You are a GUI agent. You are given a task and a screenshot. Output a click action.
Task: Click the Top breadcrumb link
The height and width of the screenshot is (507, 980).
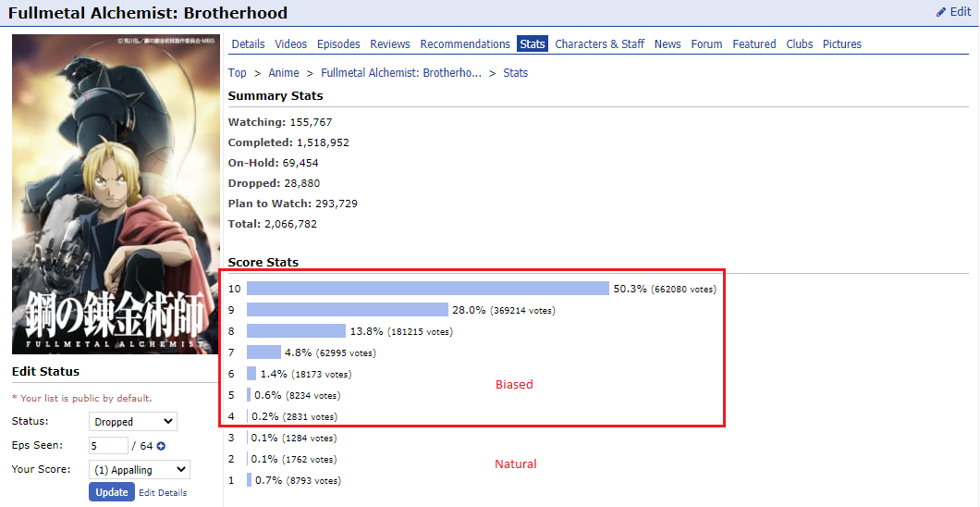(238, 72)
